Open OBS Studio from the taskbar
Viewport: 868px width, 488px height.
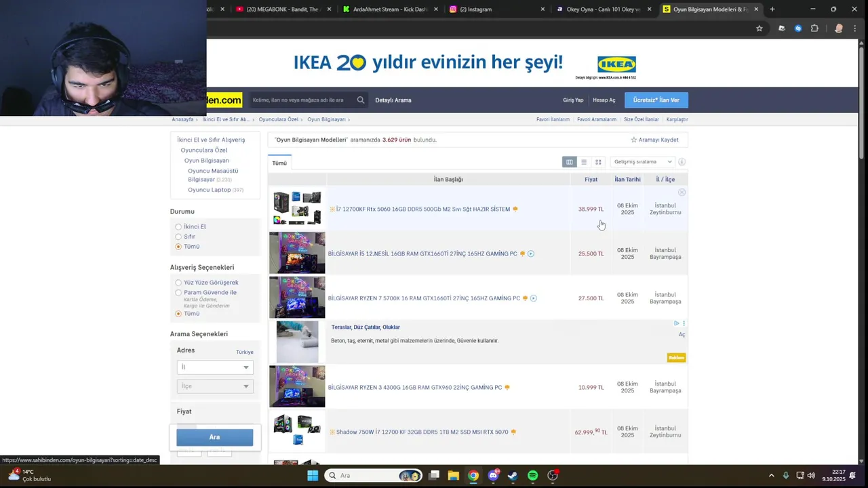coord(553,475)
